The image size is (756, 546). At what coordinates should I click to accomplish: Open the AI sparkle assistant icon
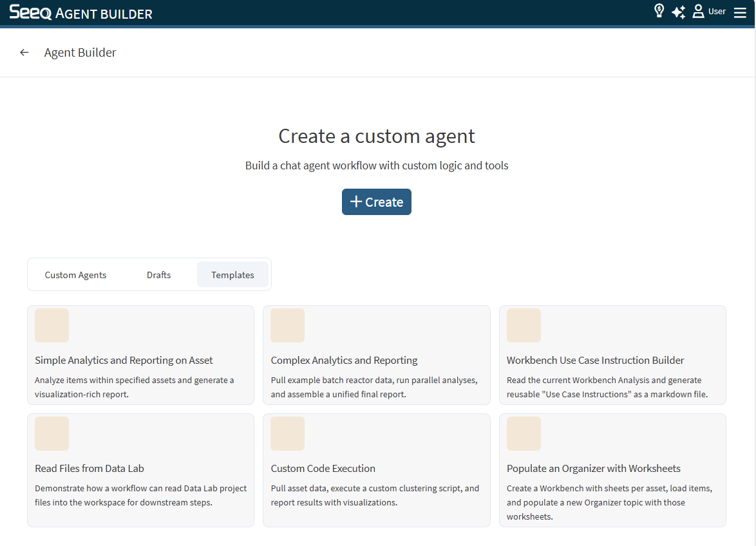[678, 12]
